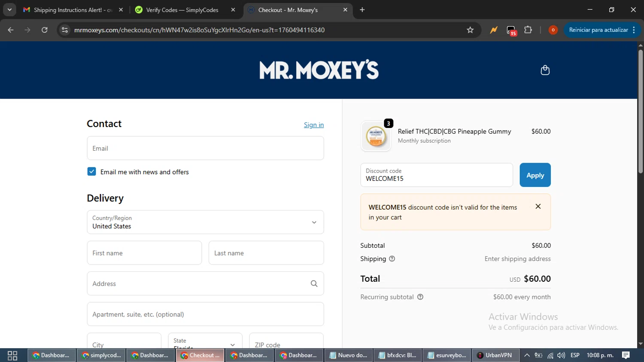Click the Discount code input field

coord(437,175)
